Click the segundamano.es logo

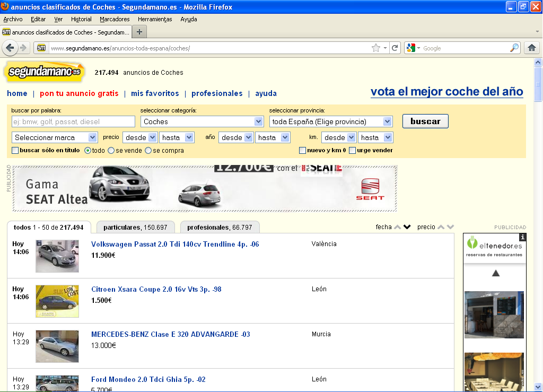pyautogui.click(x=45, y=72)
